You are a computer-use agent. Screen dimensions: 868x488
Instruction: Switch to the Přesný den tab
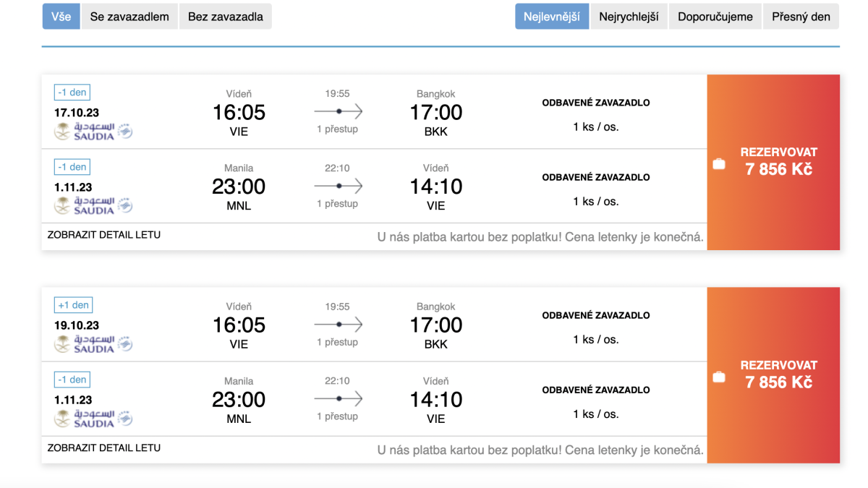(x=801, y=17)
